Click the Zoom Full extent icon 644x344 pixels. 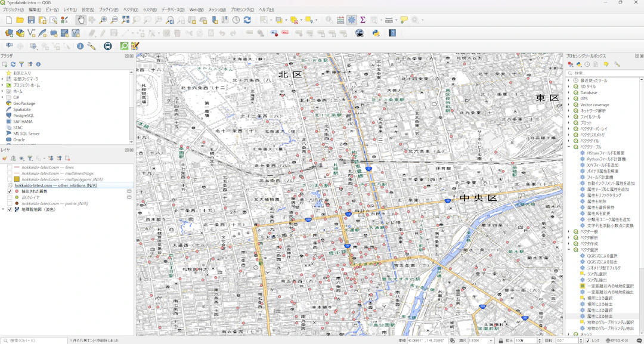click(125, 20)
